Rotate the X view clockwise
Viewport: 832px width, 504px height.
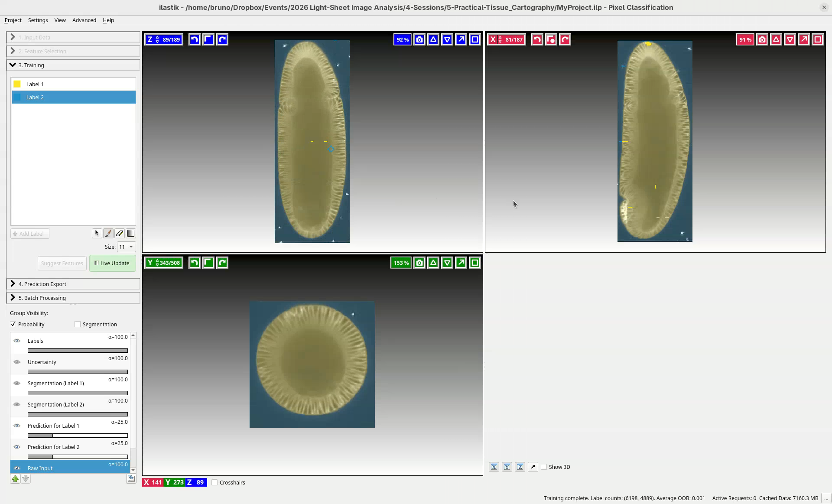tap(565, 39)
